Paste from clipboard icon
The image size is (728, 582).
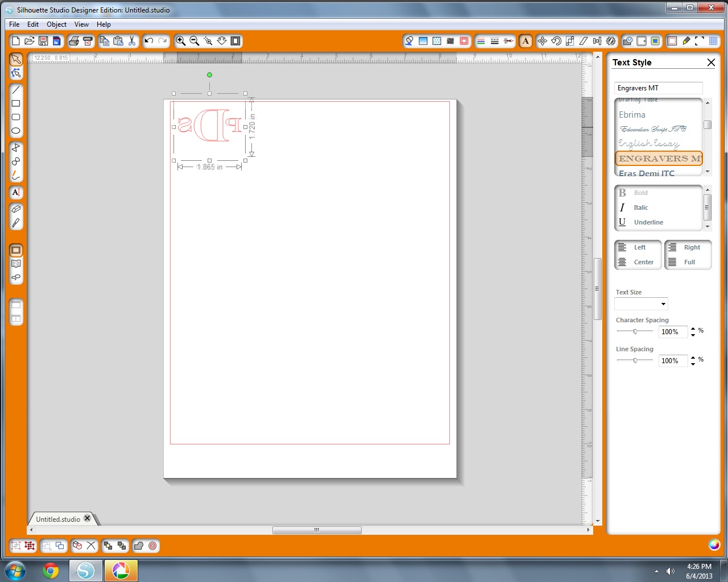point(118,41)
